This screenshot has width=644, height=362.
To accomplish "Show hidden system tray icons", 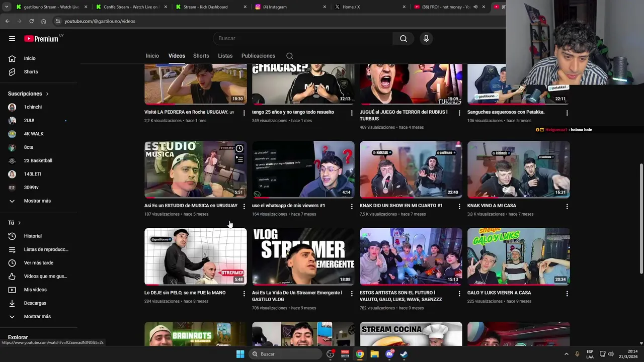I will click(x=566, y=354).
